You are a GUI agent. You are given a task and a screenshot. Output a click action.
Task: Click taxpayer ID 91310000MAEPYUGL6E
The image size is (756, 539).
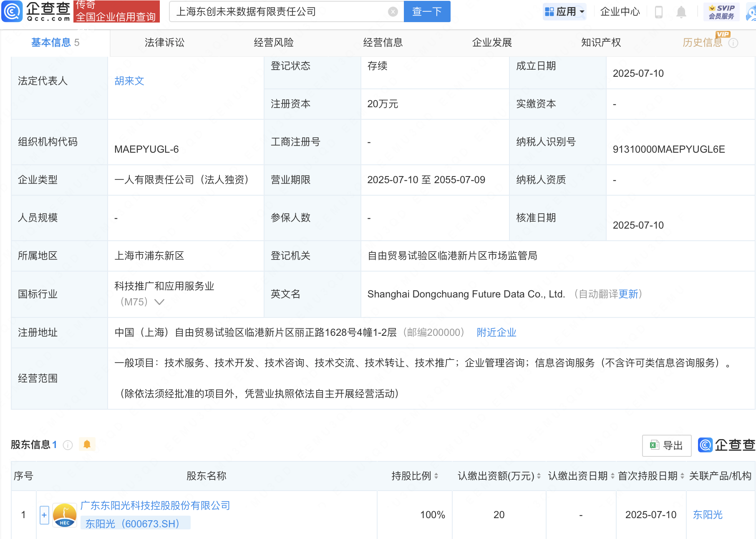click(x=669, y=149)
